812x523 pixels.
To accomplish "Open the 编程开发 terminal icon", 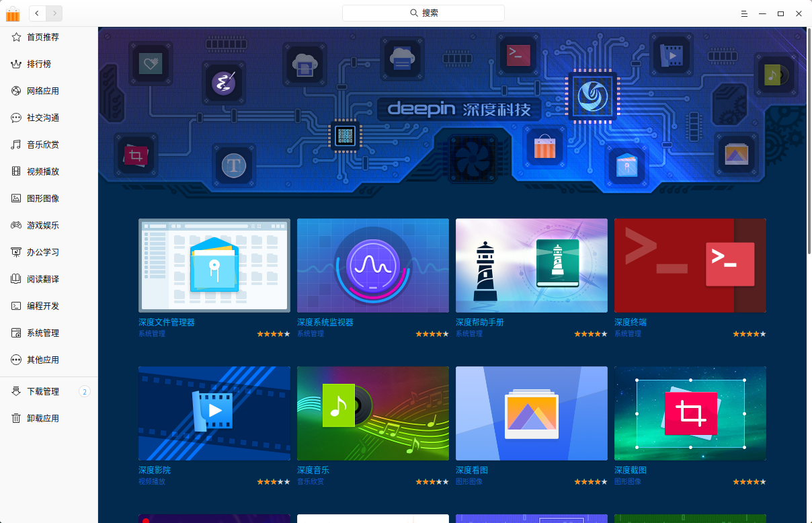I will (x=16, y=306).
